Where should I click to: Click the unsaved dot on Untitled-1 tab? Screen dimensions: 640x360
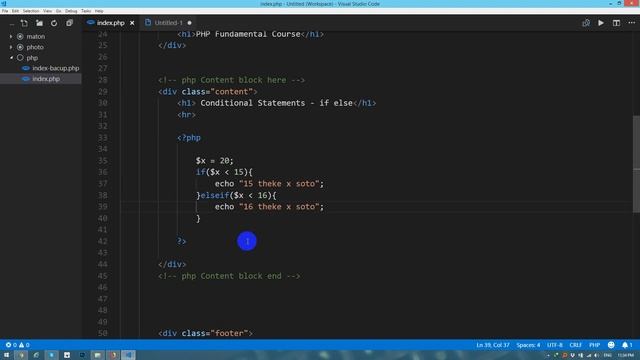coord(189,23)
